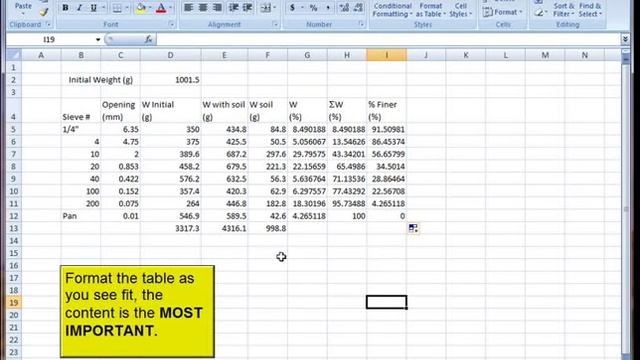The image size is (640, 360).
Task: Click the Sieve # header cell
Action: (x=81, y=111)
